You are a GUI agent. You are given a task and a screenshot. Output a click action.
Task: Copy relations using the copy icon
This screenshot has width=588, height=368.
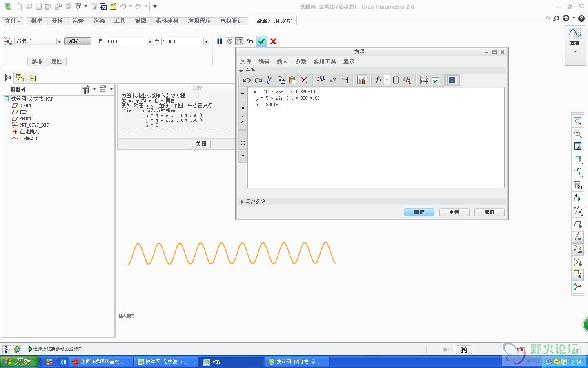point(281,80)
